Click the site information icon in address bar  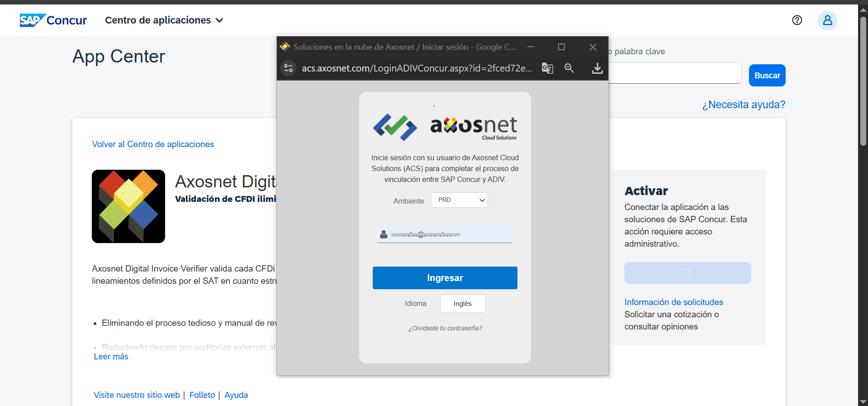coord(289,68)
